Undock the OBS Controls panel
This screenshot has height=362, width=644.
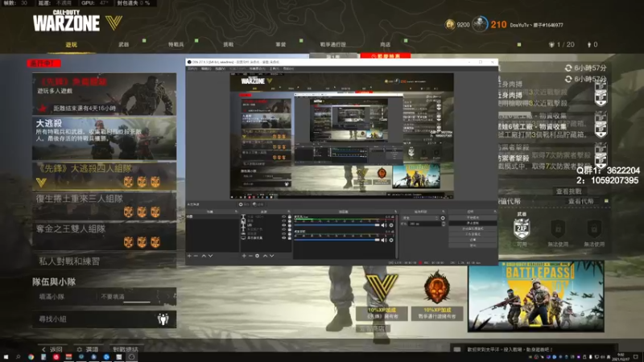[x=495, y=212]
